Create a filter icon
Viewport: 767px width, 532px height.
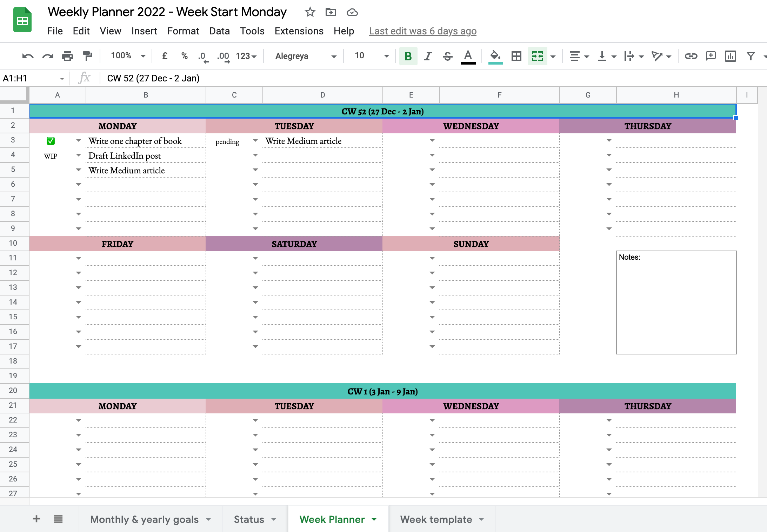(x=751, y=56)
